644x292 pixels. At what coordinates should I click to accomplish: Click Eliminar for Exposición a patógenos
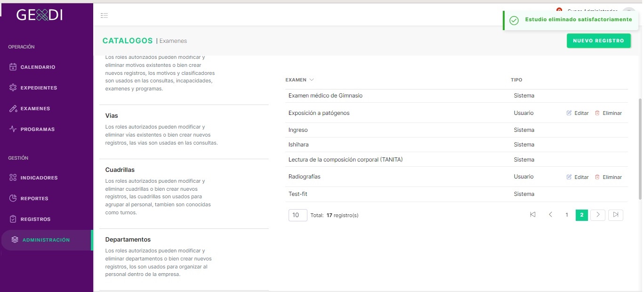coord(608,113)
